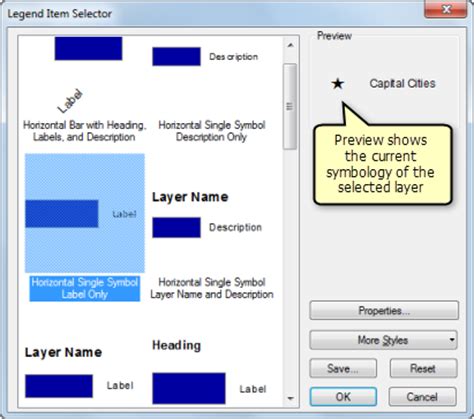This screenshot has height=419, width=474.
Task: Click the scrollbar up arrow
Action: point(290,45)
